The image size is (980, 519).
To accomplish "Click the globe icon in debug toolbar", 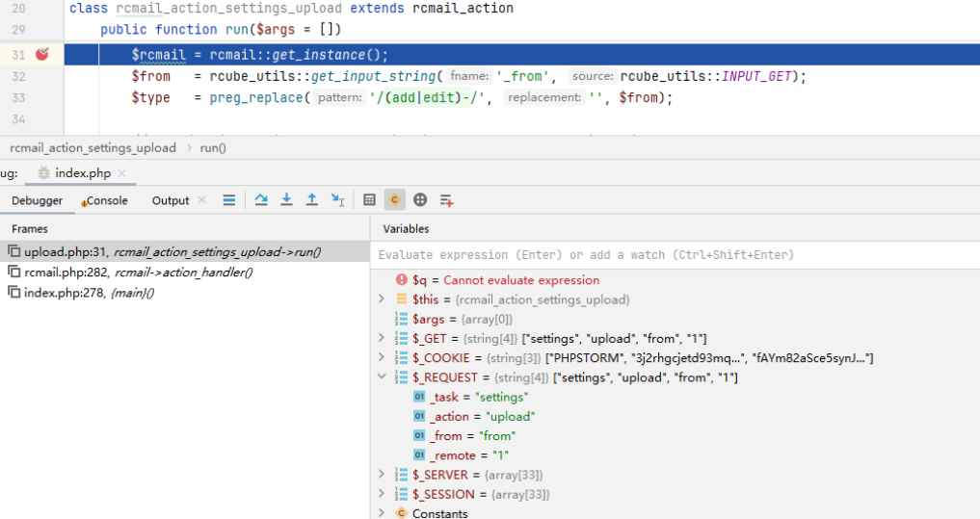I will tap(420, 200).
